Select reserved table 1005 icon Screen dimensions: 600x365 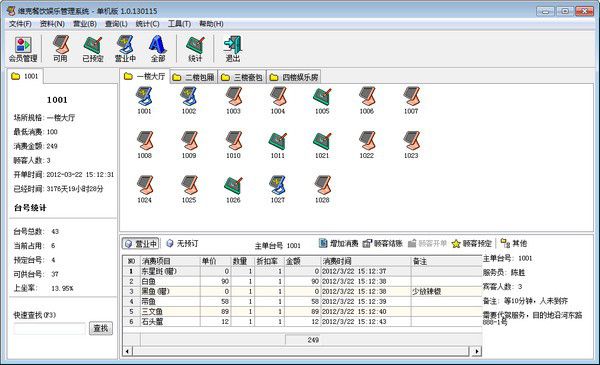pyautogui.click(x=322, y=100)
